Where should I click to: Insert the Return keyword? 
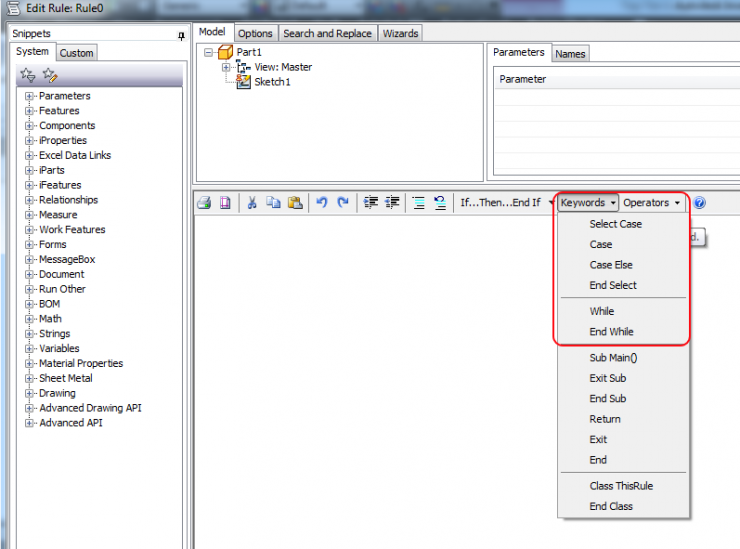pos(605,419)
